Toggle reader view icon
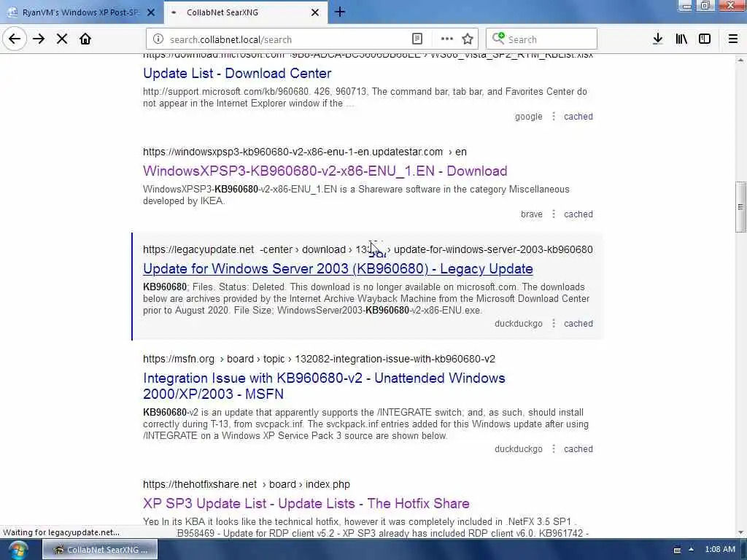Viewport: 747px width, 560px height. pyautogui.click(x=417, y=39)
